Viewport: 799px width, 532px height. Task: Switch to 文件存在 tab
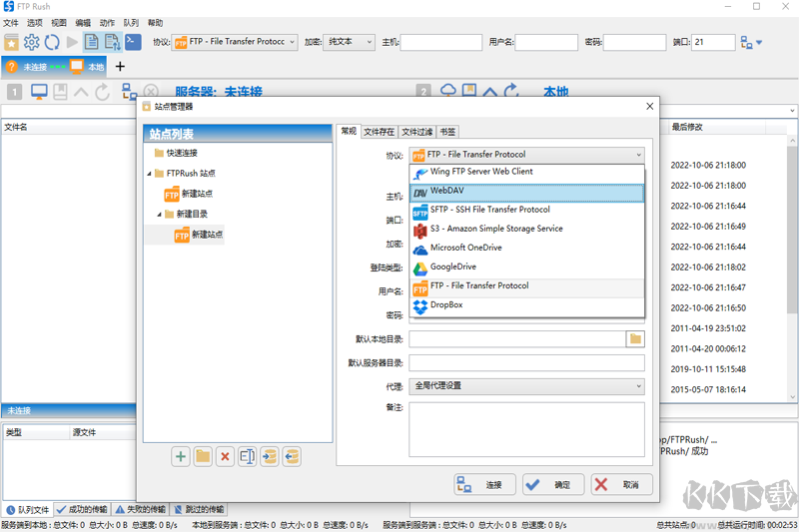pyautogui.click(x=379, y=132)
